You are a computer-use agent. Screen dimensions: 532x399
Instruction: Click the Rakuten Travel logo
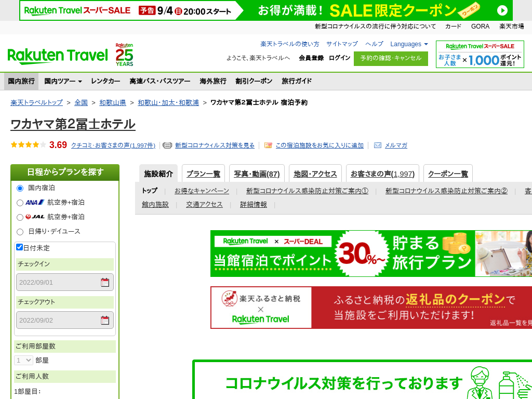coord(58,56)
